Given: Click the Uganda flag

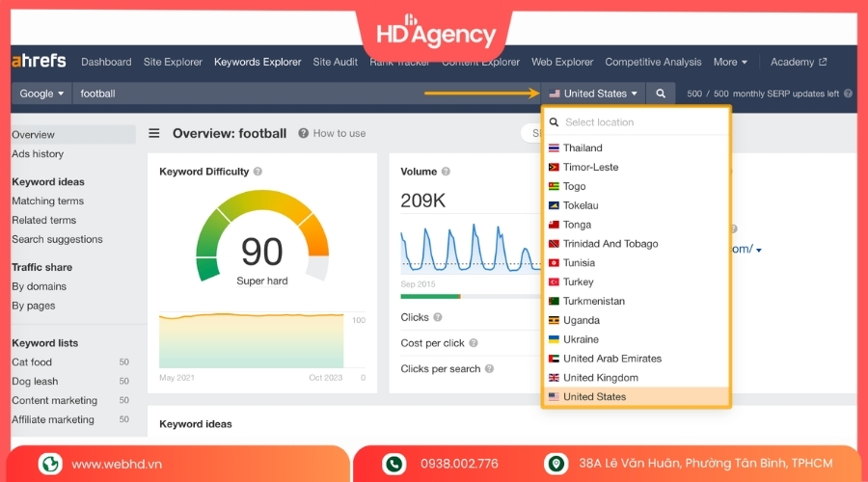Looking at the screenshot, I should (554, 320).
